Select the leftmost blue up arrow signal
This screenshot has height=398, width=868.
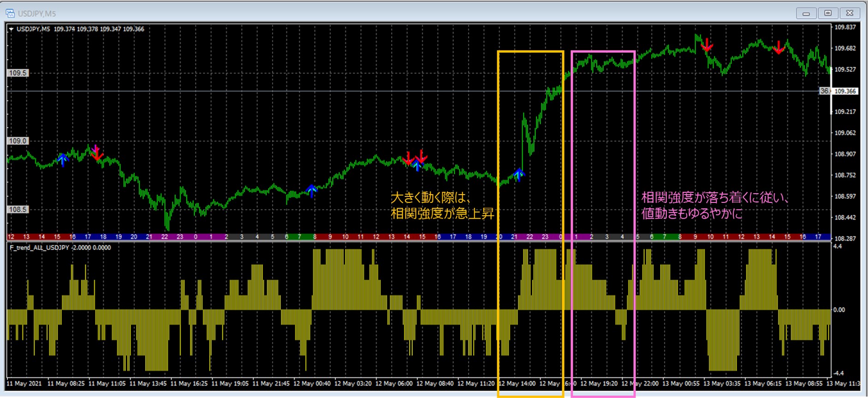[63, 160]
